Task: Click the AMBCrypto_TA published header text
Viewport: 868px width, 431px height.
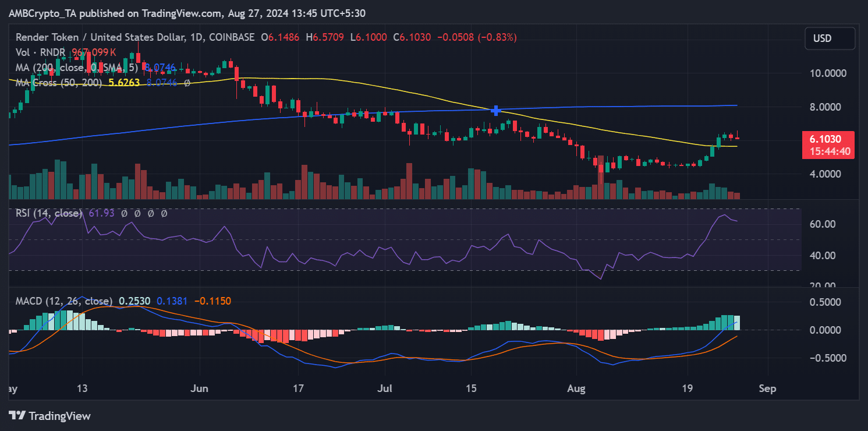Action: click(x=187, y=13)
